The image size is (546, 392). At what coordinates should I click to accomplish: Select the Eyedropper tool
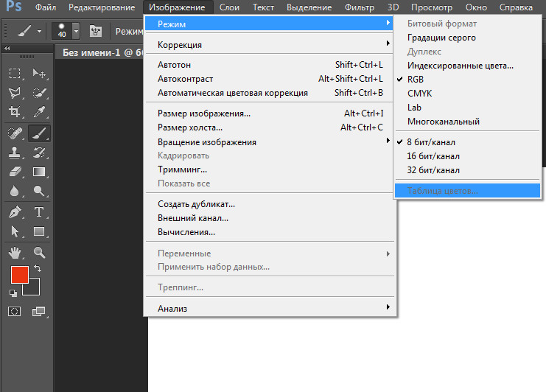[x=39, y=111]
